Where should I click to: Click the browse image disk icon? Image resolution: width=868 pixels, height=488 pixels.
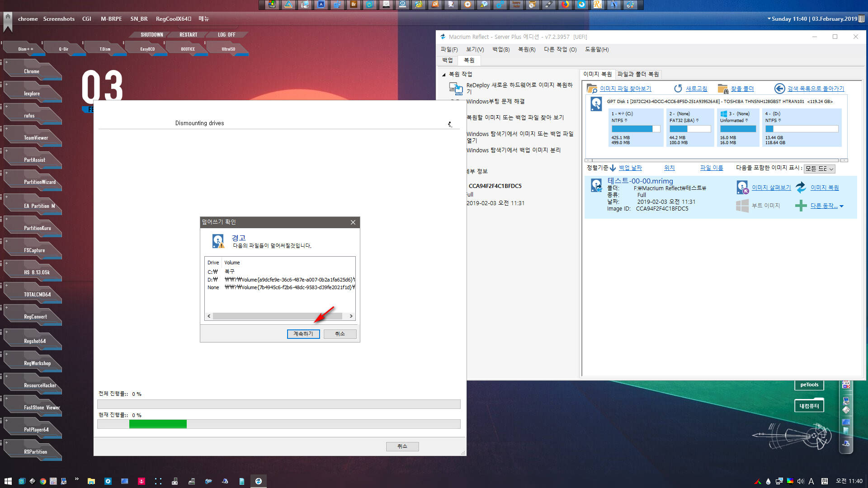pos(742,187)
